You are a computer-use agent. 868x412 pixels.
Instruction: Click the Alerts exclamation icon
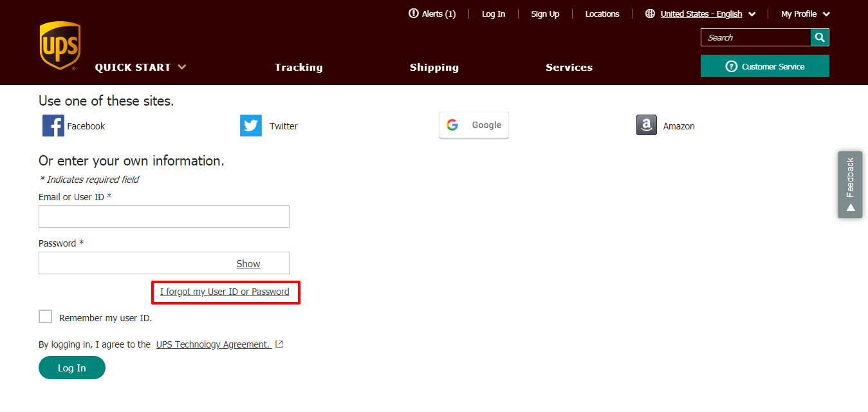point(414,14)
